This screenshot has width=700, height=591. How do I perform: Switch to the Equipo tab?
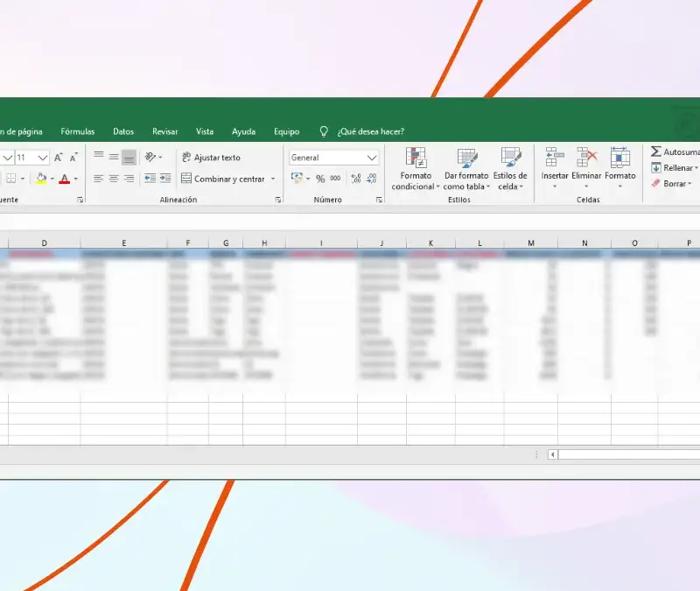(x=287, y=131)
